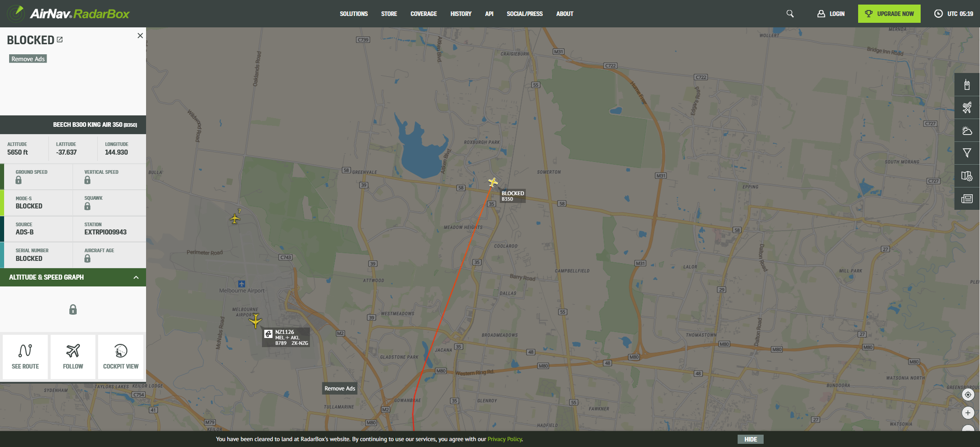Screen dimensions: 980x447
Task: Click the NZ1126 flight label
Action: coord(286,338)
